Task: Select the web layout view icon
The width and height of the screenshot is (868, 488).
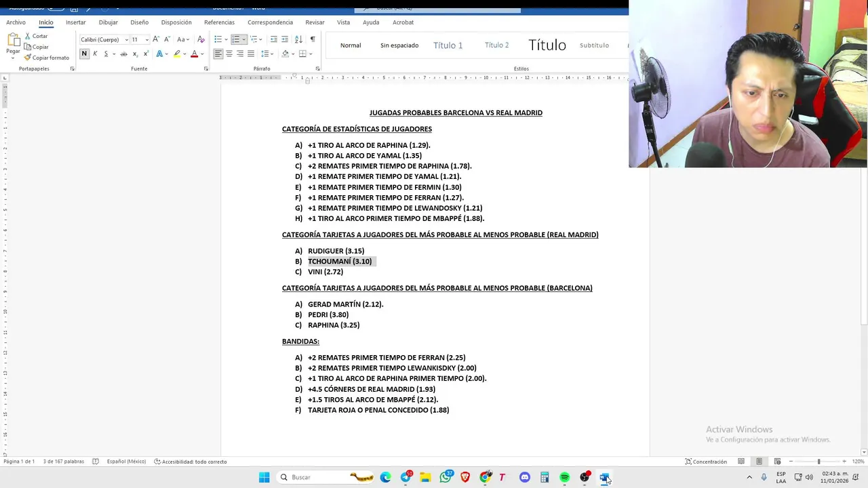Action: pyautogui.click(x=777, y=462)
